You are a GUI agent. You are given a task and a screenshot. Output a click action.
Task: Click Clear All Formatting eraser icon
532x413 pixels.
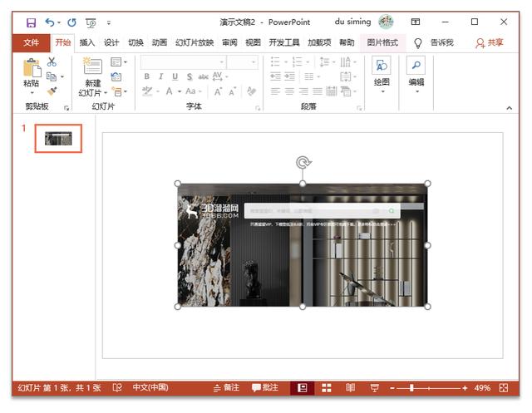[251, 91]
